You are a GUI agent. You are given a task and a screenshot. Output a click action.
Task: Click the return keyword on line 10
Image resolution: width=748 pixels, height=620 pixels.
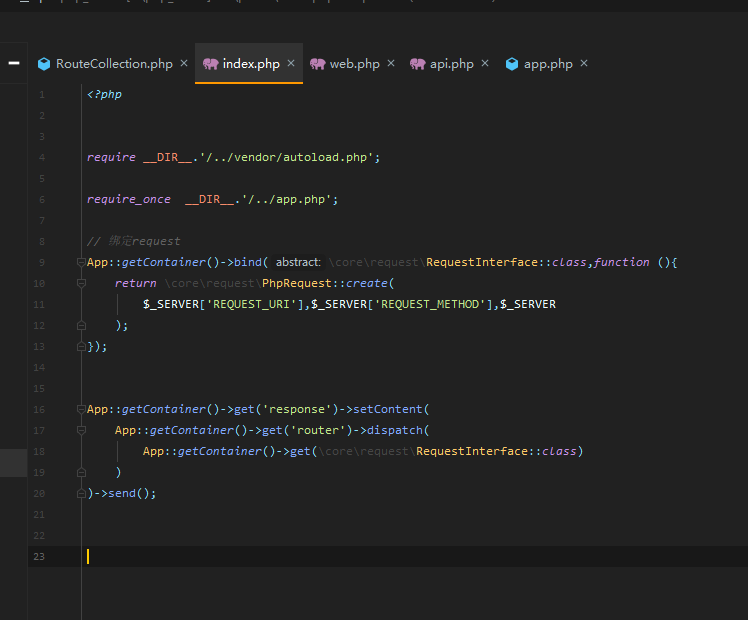click(135, 283)
